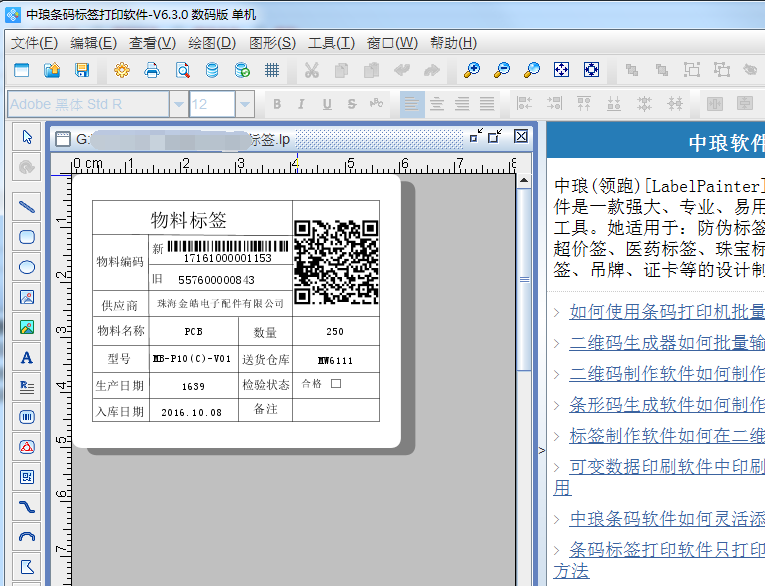Open the 文件(F) menu
This screenshot has height=586, width=765.
click(34, 43)
